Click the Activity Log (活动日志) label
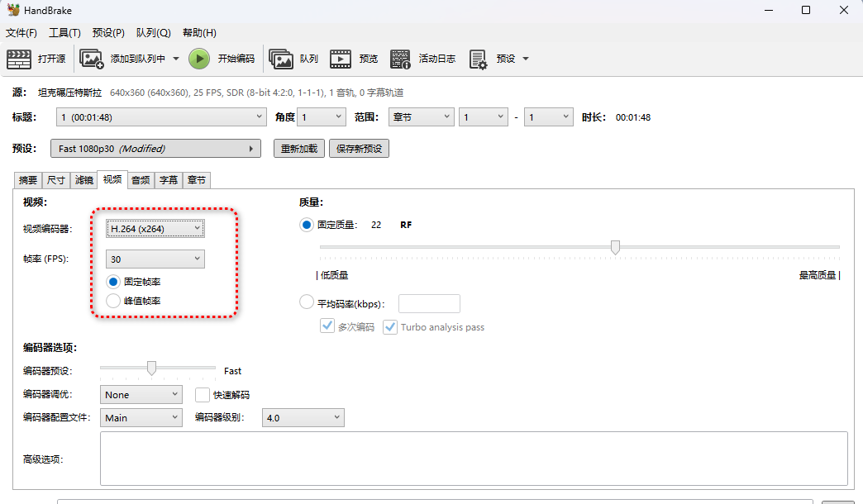Screen dimensions: 863x504 437,59
